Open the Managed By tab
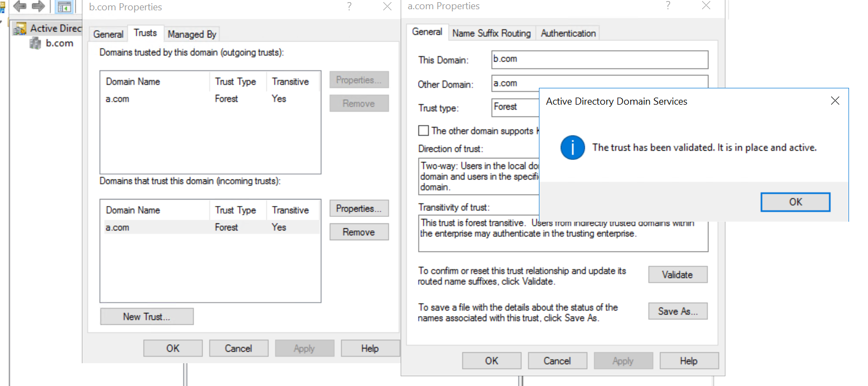This screenshot has height=386, width=868. [192, 34]
